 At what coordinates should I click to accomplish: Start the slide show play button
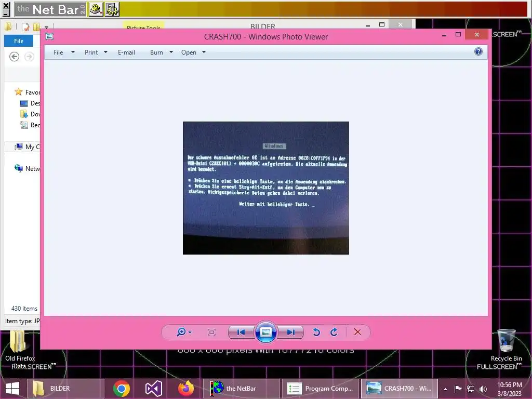click(x=265, y=332)
